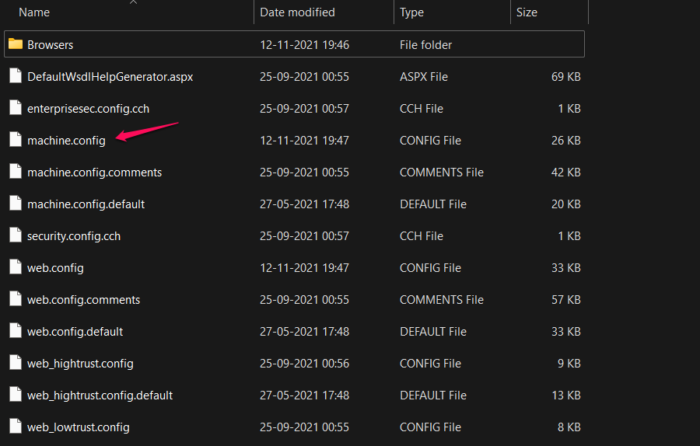Click the Browsers folder icon

coord(14,44)
